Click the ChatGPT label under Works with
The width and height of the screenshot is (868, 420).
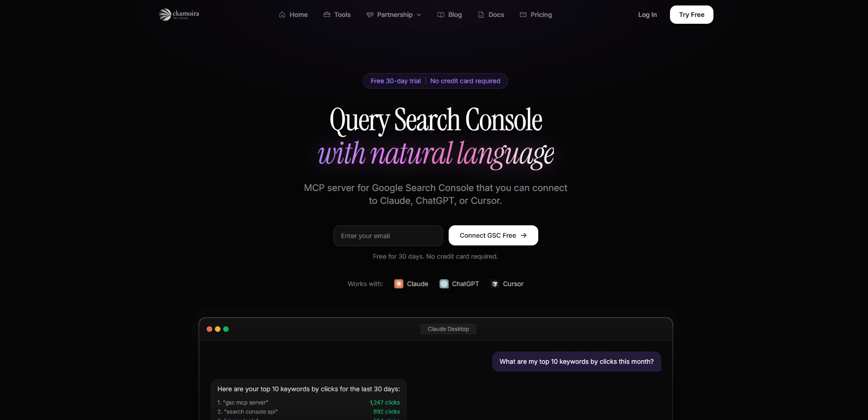click(x=466, y=284)
